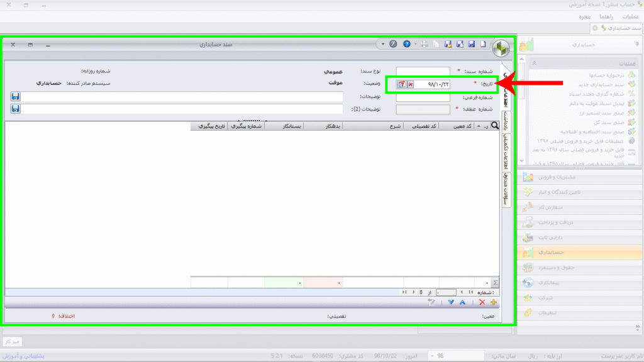Select the highlighted حسابداری module
The width and height of the screenshot is (644, 362).
(579, 253)
